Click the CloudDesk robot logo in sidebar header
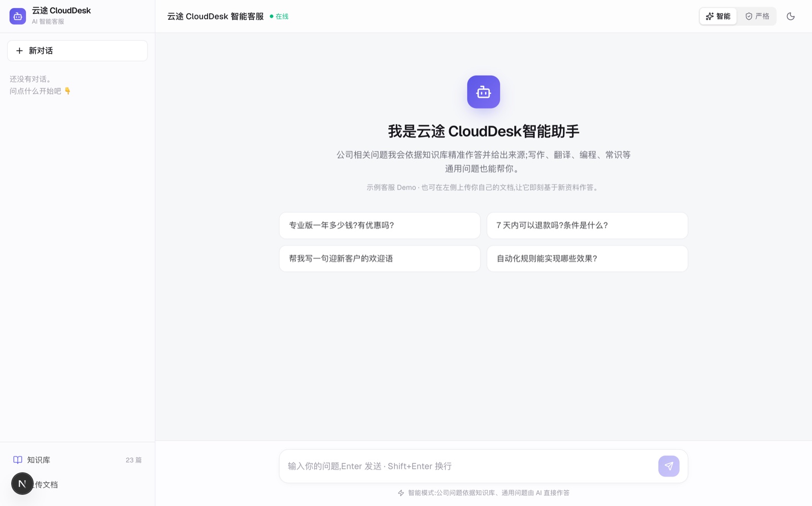 18,16
